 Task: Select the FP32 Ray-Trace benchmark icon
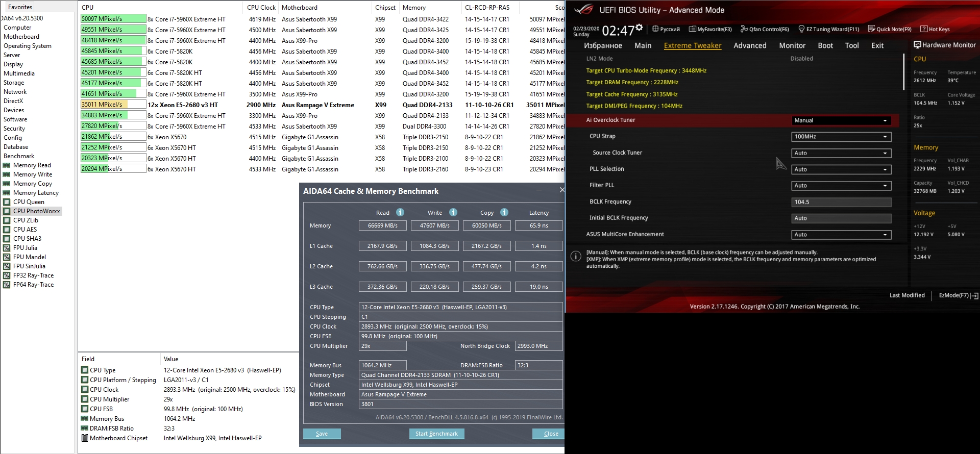coord(7,275)
